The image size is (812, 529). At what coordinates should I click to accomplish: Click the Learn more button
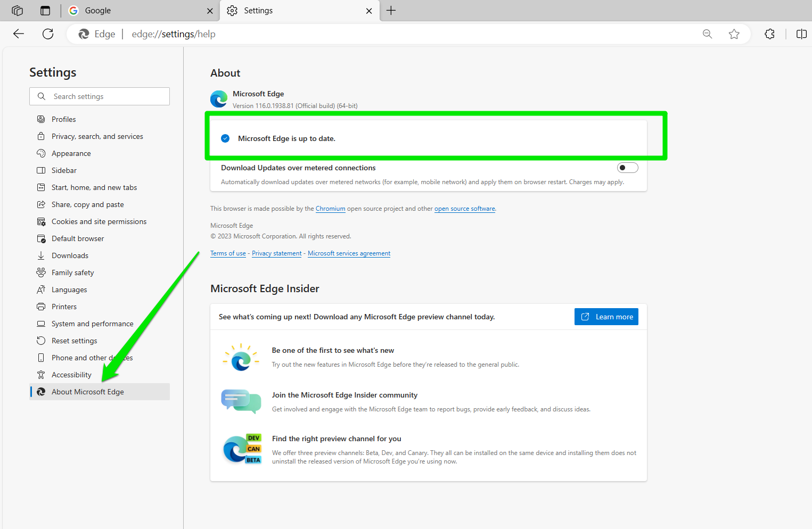pos(606,317)
